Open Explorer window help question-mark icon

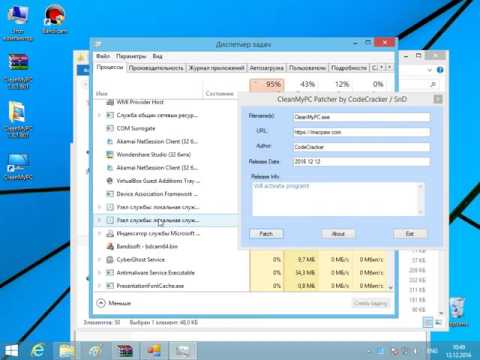[440, 70]
